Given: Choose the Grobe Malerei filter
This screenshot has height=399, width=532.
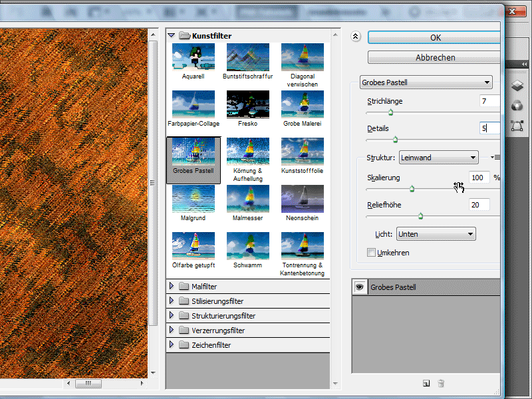Looking at the screenshot, I should [303, 104].
